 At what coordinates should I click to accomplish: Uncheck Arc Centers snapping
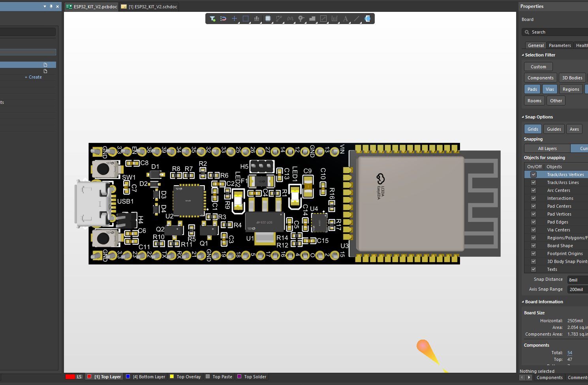point(534,190)
